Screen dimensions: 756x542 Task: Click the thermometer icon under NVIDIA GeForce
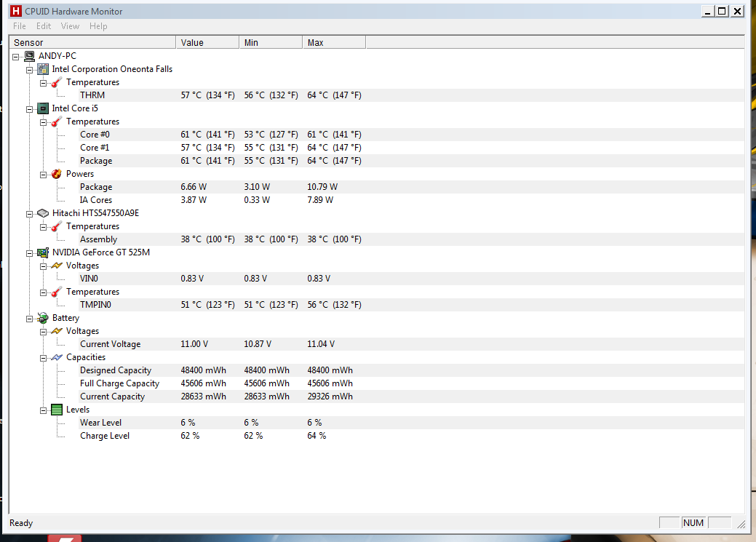[x=57, y=292]
